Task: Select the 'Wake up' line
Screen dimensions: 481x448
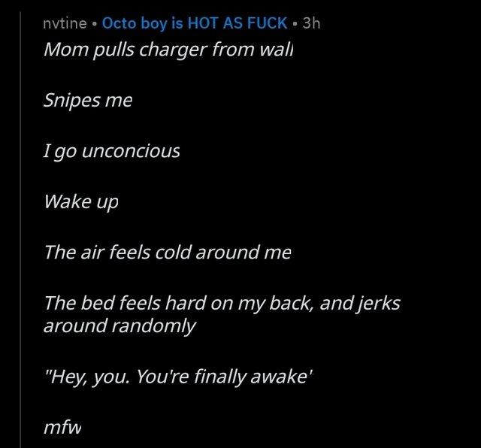Action: (x=81, y=201)
